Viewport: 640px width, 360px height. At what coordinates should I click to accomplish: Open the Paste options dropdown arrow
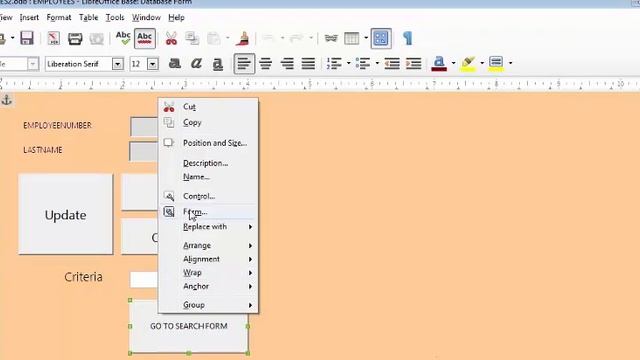pyautogui.click(x=227, y=38)
